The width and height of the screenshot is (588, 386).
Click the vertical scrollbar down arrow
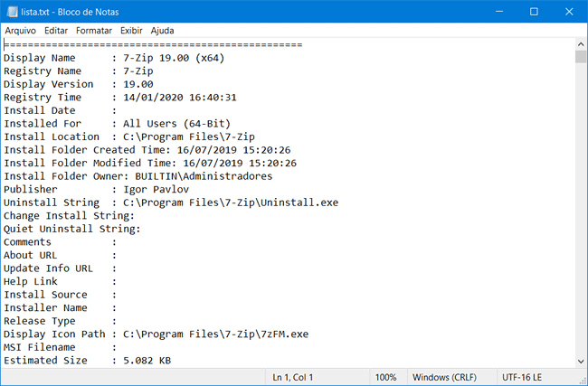[x=580, y=362]
